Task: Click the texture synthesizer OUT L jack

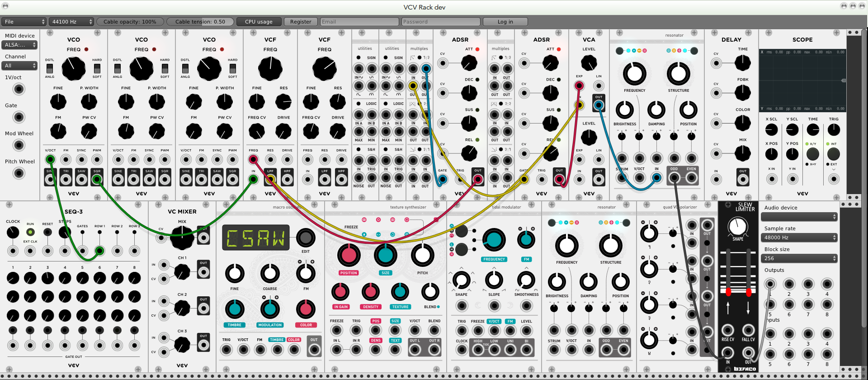Action: [415, 349]
